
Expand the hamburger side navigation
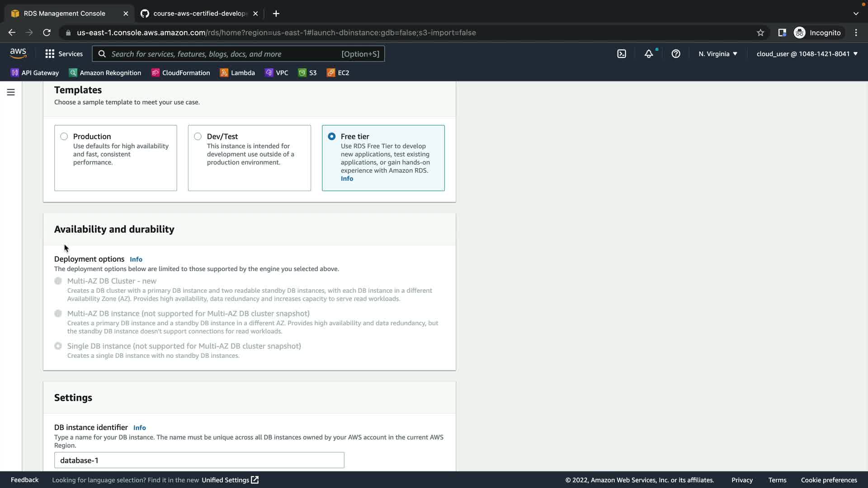point(11,92)
